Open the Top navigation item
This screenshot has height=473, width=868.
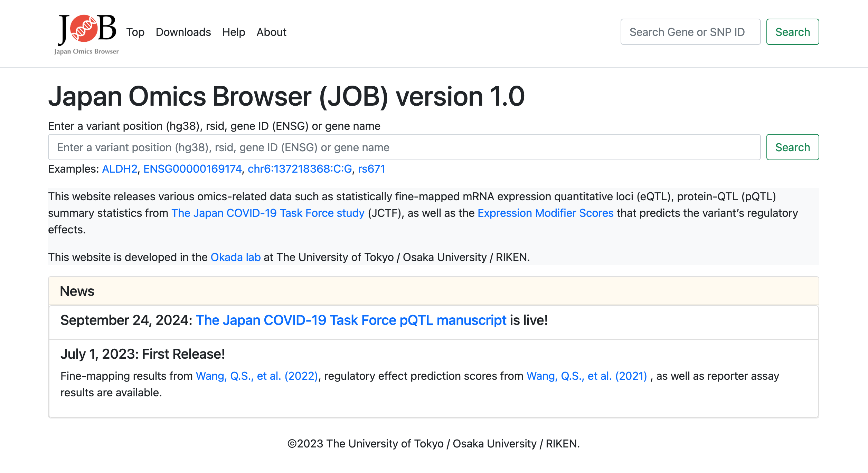(135, 32)
